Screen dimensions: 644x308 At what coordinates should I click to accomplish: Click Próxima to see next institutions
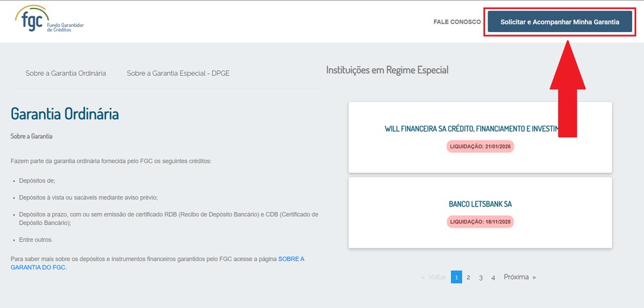520,277
